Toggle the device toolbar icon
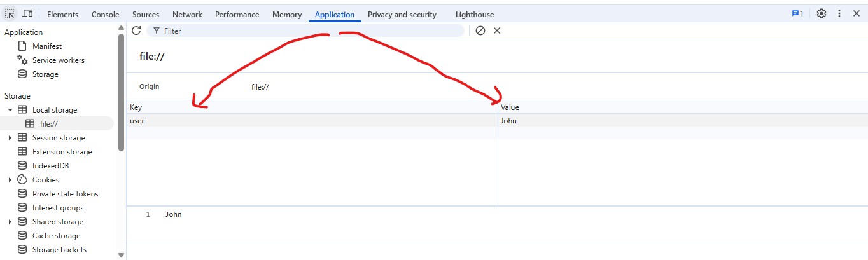The width and height of the screenshot is (868, 260). 27,14
